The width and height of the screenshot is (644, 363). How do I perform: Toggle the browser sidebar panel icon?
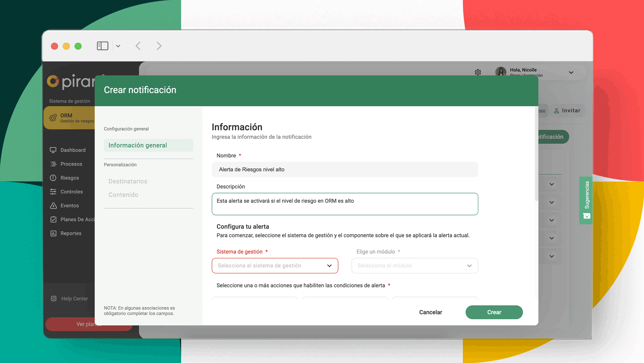[103, 46]
